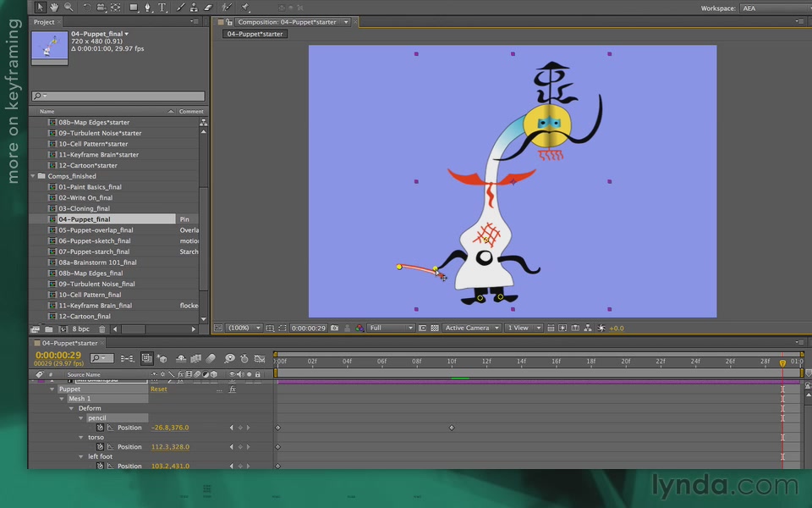
Task: Select the Rectangle shape tool
Action: (134, 8)
